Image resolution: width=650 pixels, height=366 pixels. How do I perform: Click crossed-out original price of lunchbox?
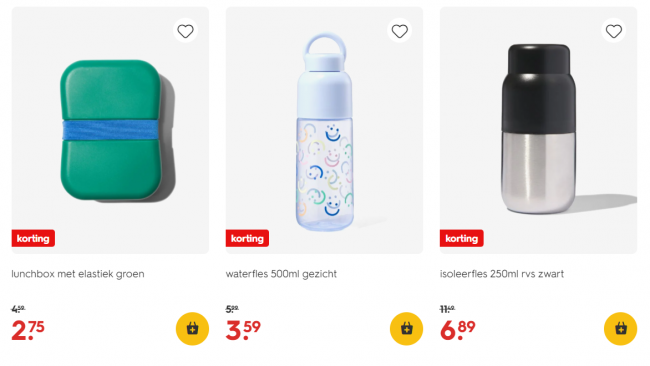(x=18, y=309)
